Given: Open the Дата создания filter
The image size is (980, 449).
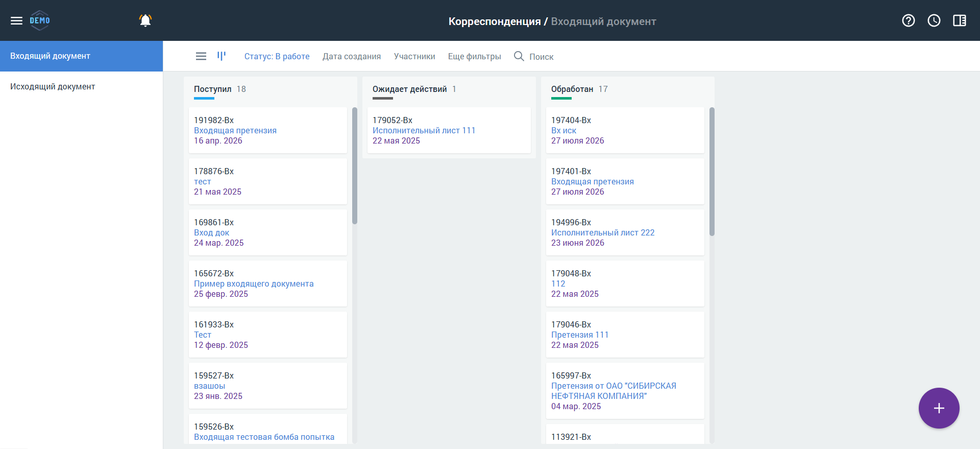Looking at the screenshot, I should coord(352,56).
